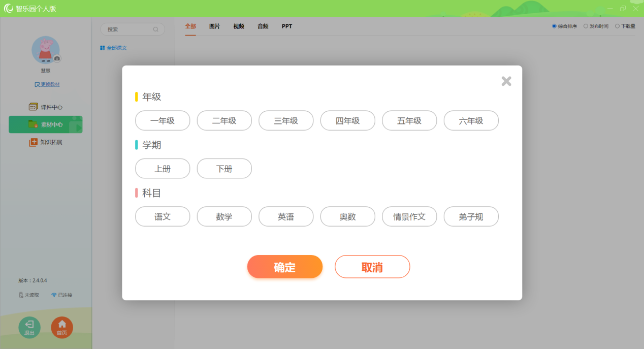Image resolution: width=644 pixels, height=349 pixels.
Task: Click the 更换教材 link
Action: click(x=47, y=84)
